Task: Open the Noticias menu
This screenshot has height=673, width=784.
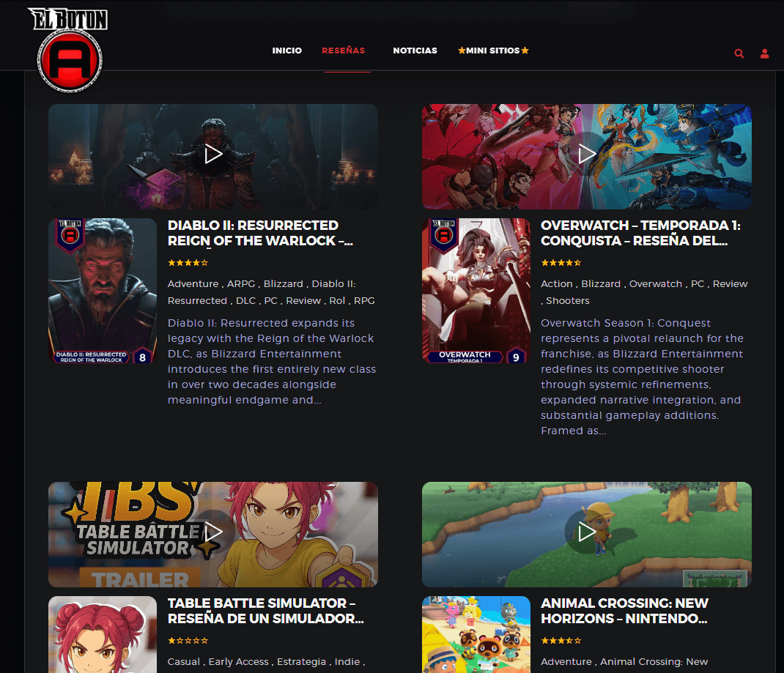Action: [415, 51]
